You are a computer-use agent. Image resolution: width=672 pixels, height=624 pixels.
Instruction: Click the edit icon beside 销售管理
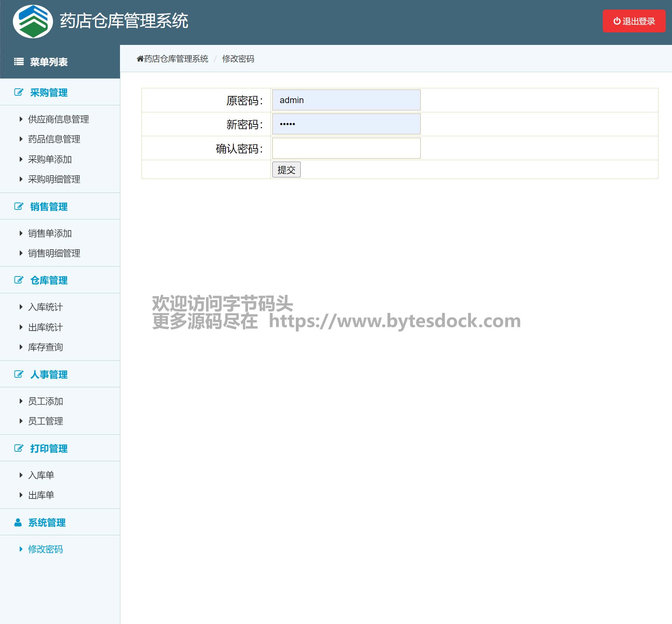[19, 207]
